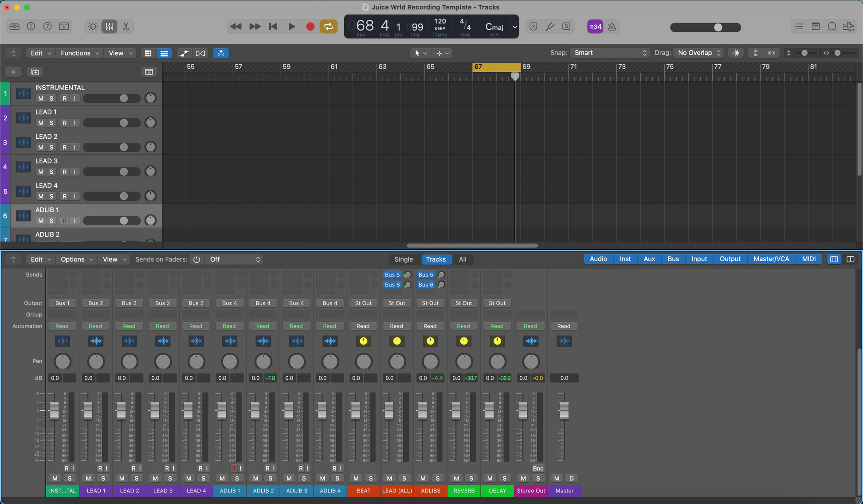This screenshot has width=863, height=504.
Task: Enable the purple Count-in button
Action: (x=595, y=27)
